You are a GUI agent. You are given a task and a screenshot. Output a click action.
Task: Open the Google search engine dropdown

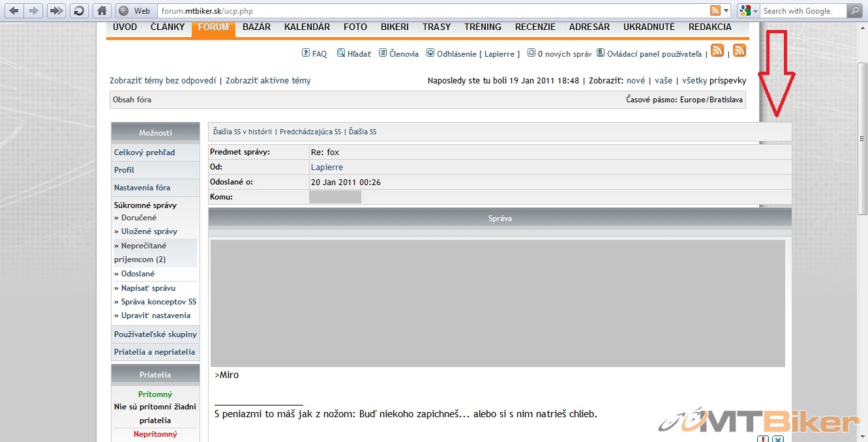(749, 10)
